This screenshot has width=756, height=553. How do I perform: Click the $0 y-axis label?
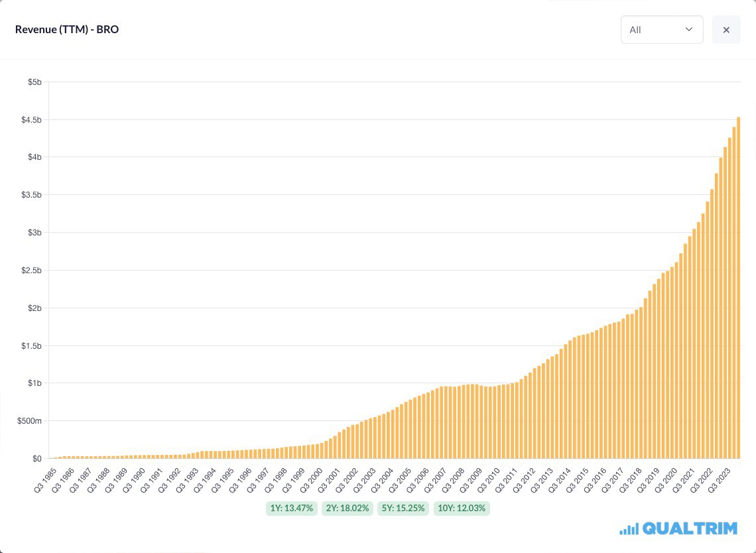(x=37, y=458)
